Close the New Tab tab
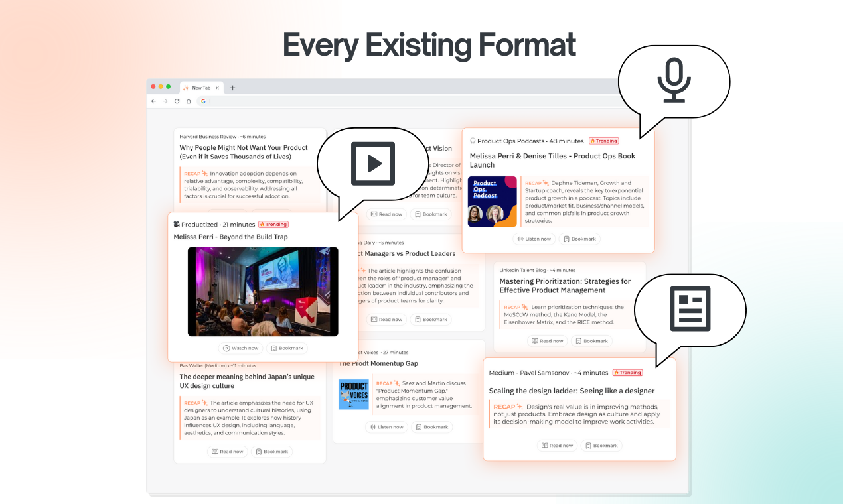The image size is (843, 504). [x=217, y=88]
